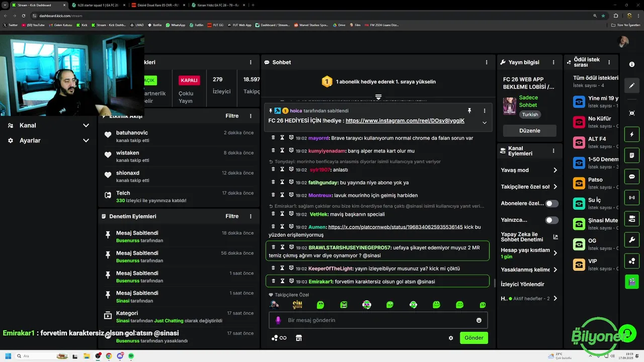
Task: Toggle the Abonelere özel switch
Action: (x=552, y=204)
